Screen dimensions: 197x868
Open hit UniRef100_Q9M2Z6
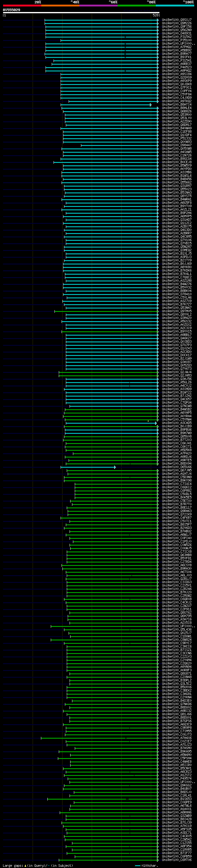pos(177,23)
